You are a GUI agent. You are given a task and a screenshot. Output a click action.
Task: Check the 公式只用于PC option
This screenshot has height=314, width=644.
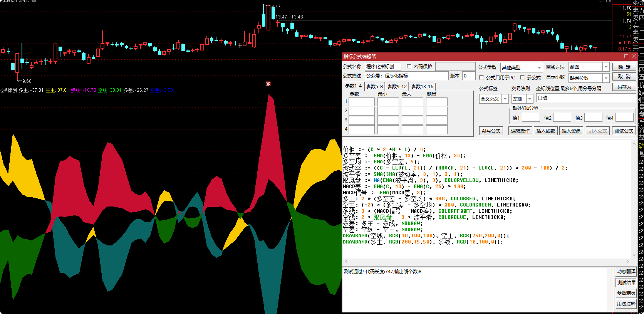(481, 77)
